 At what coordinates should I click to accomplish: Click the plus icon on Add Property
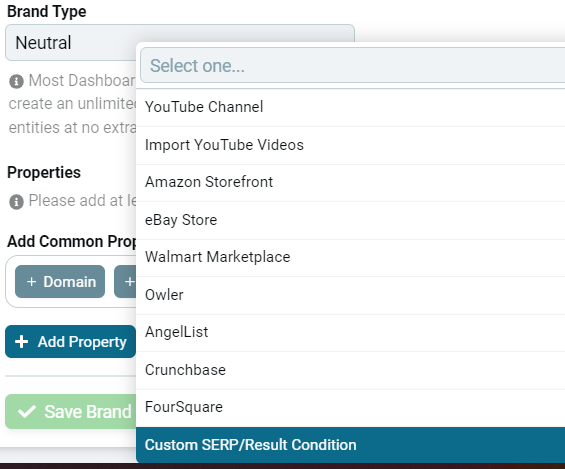point(21,341)
